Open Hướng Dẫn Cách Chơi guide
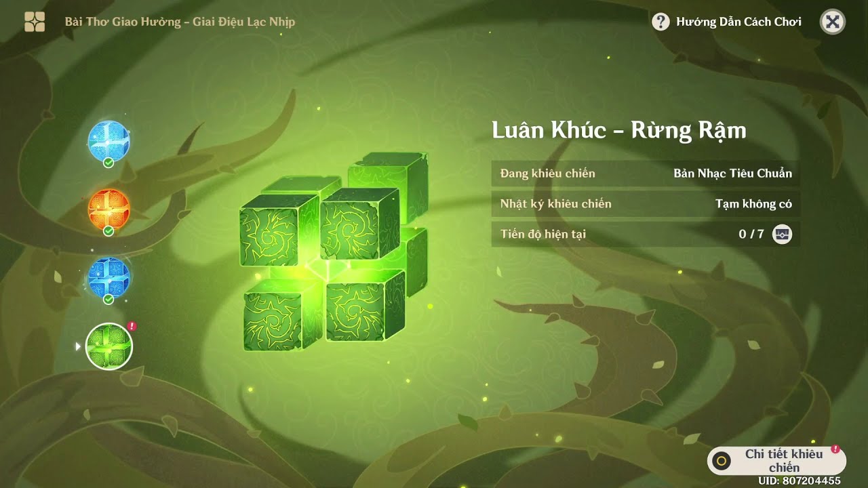This screenshot has height=488, width=868. [738, 22]
